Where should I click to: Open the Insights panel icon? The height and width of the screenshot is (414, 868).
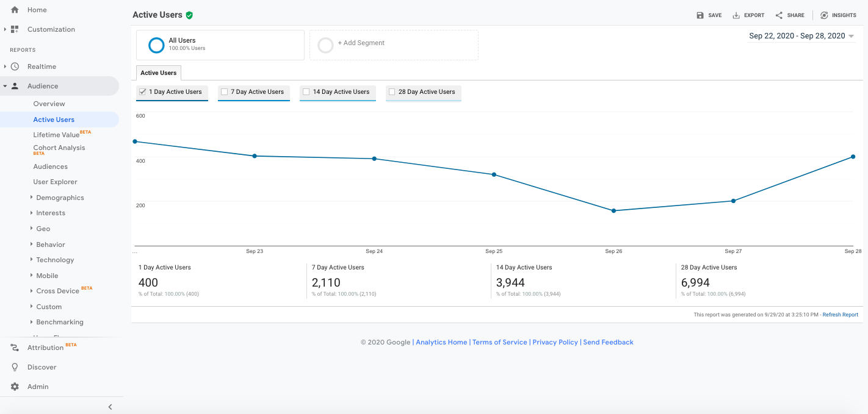(x=824, y=15)
